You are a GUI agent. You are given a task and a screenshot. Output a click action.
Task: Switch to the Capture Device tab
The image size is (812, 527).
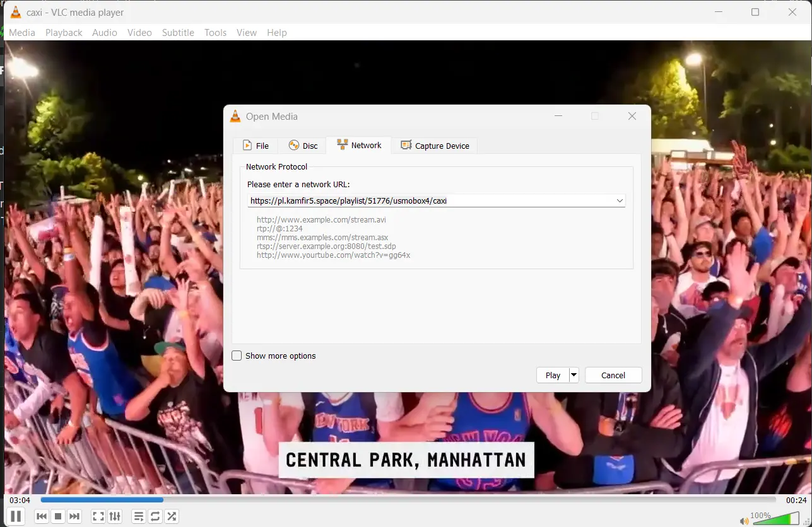click(x=435, y=146)
